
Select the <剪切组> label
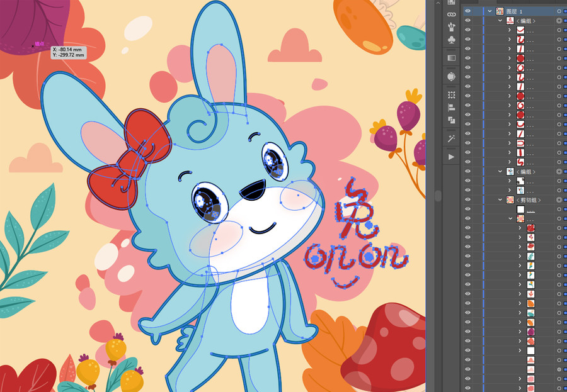[529, 200]
